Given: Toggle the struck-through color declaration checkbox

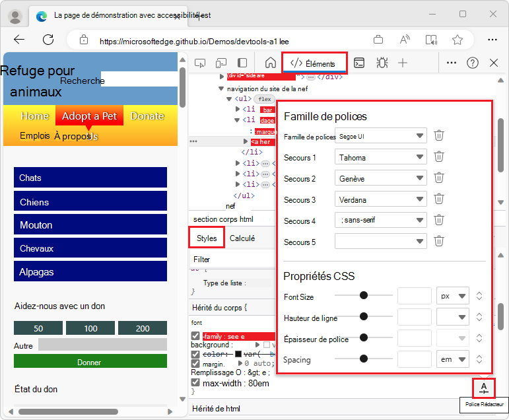Looking at the screenshot, I should [x=195, y=354].
